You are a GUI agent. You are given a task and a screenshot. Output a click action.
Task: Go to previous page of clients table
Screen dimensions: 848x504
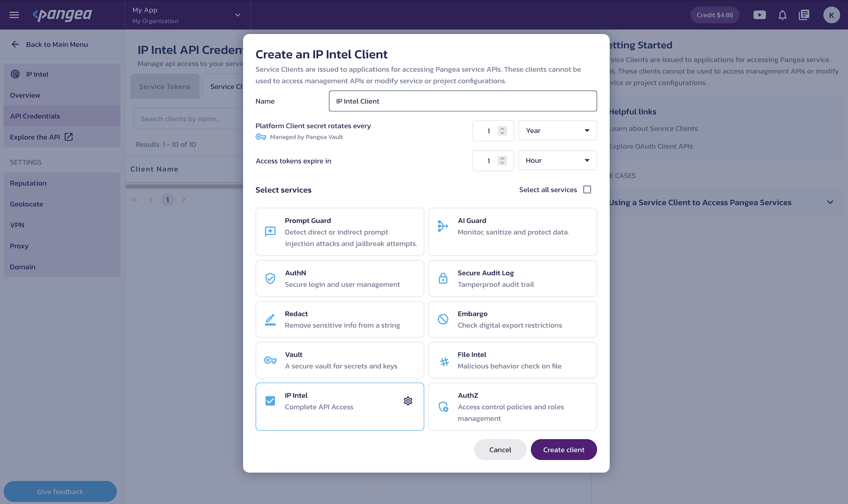pyautogui.click(x=151, y=199)
